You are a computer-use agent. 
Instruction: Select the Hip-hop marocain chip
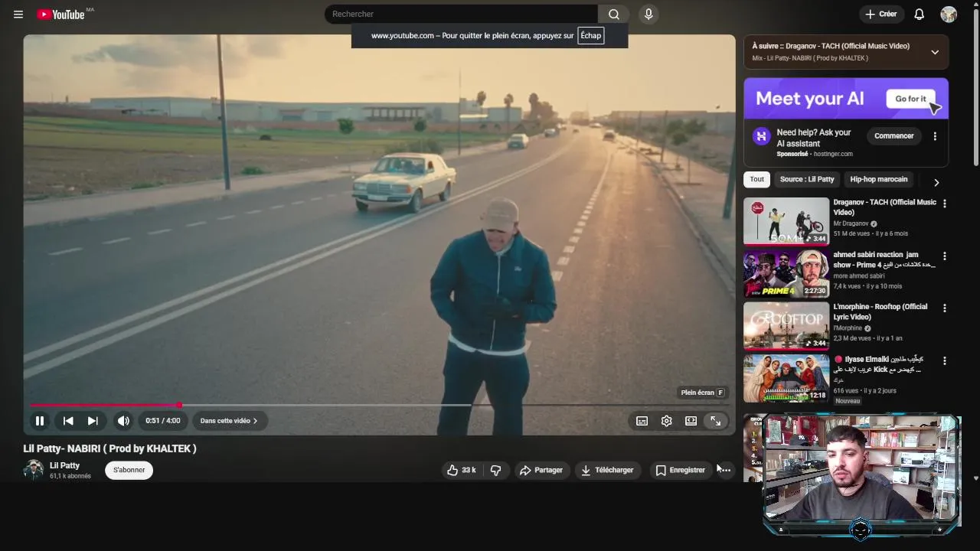pos(879,179)
